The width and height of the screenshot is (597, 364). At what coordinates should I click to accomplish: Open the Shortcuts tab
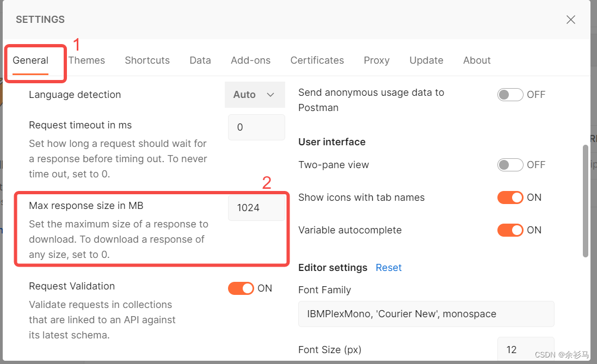pos(147,60)
